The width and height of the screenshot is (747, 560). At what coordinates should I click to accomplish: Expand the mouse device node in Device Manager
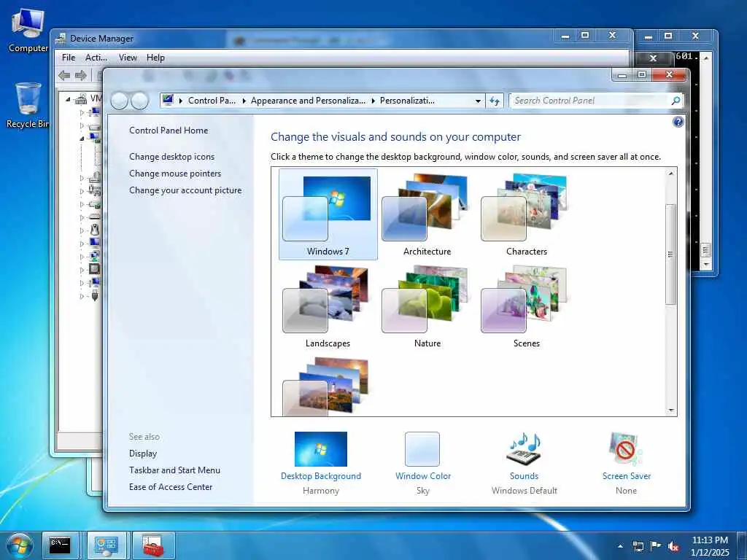(x=82, y=230)
